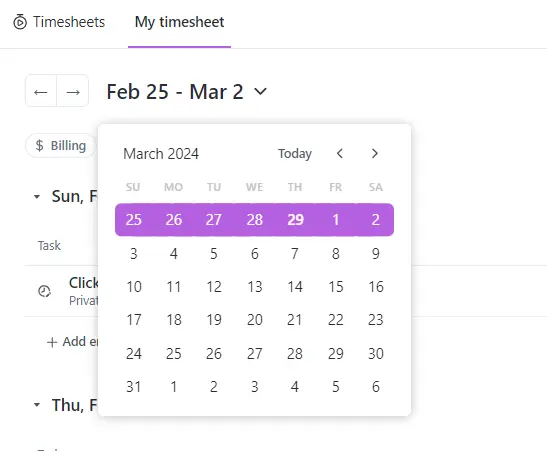The width and height of the screenshot is (547, 451).
Task: Select April 5 in the last calendar row
Action: point(336,387)
